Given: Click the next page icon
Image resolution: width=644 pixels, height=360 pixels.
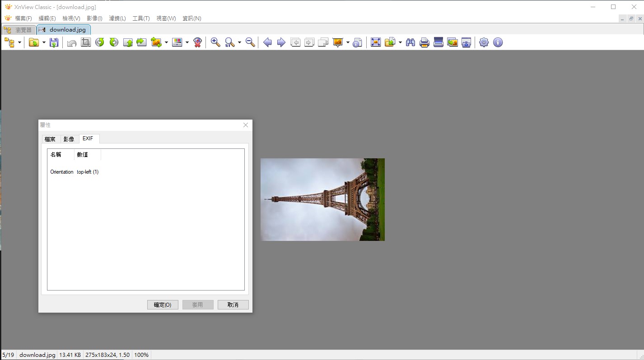Looking at the screenshot, I should tap(309, 42).
